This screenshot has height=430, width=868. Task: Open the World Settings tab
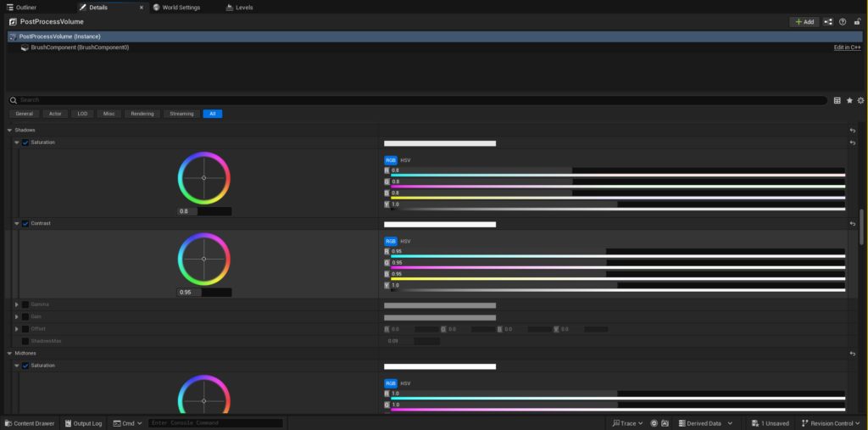(176, 7)
